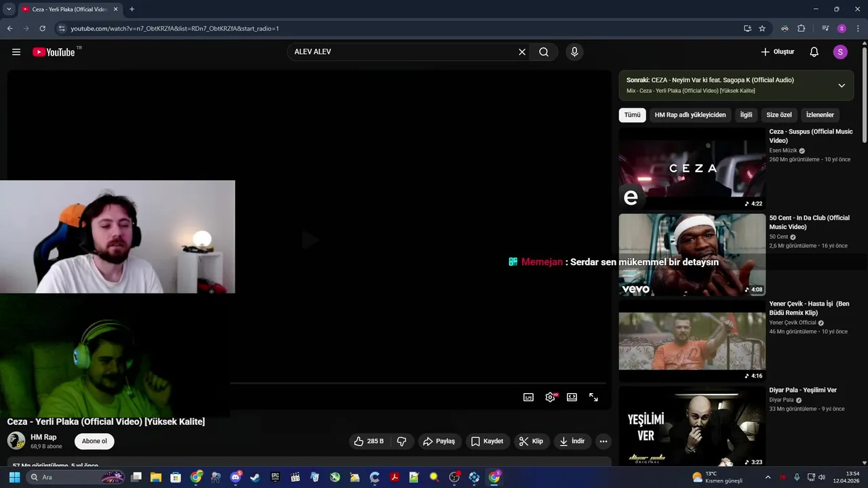Select the Size özel filter chip
The width and height of the screenshot is (868, 488).
[x=779, y=115]
